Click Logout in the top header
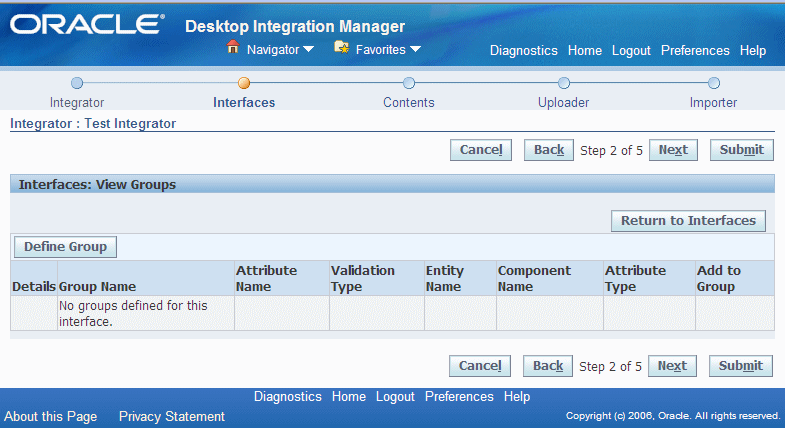 (x=631, y=51)
